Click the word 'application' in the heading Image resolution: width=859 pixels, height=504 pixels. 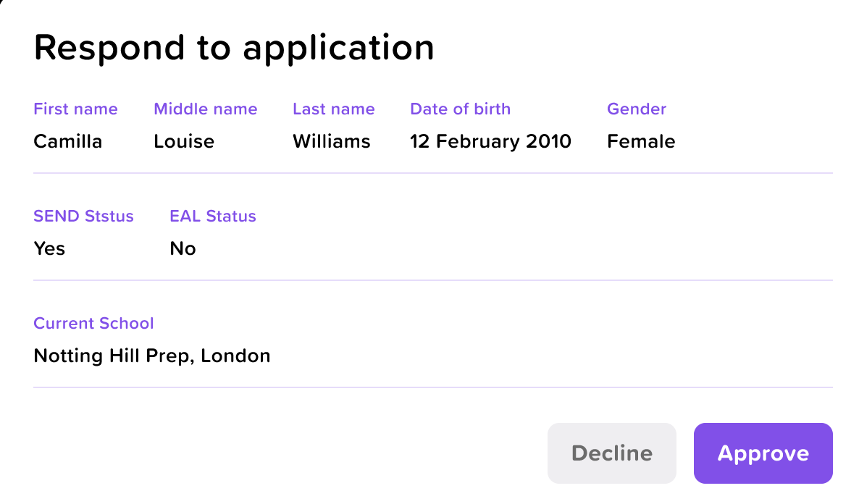[338, 48]
